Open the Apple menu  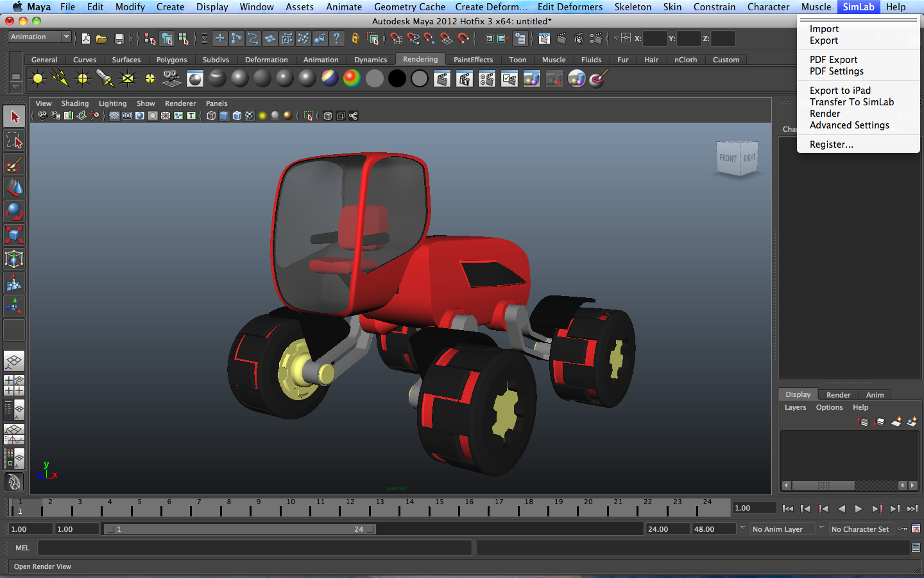click(17, 7)
